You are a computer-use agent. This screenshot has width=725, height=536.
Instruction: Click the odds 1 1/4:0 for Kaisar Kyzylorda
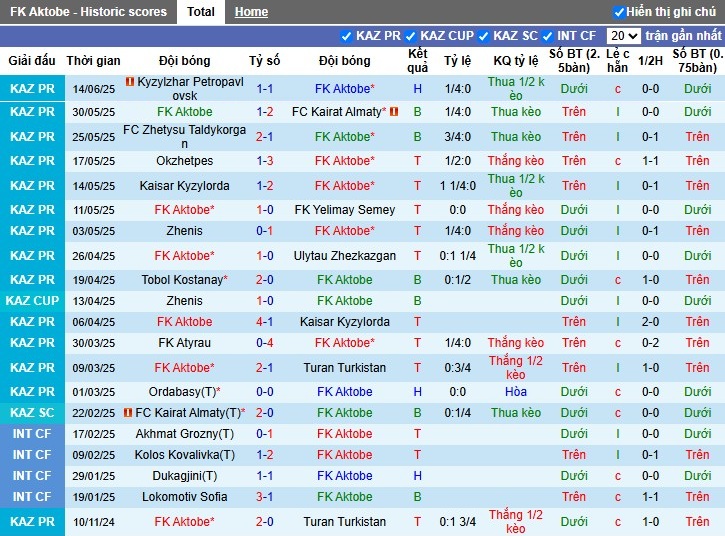pyautogui.click(x=458, y=185)
